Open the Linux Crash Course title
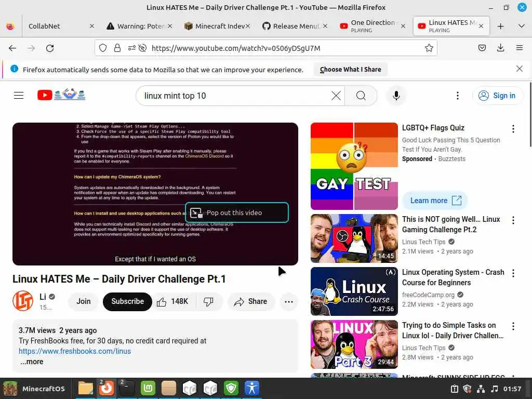 453,277
